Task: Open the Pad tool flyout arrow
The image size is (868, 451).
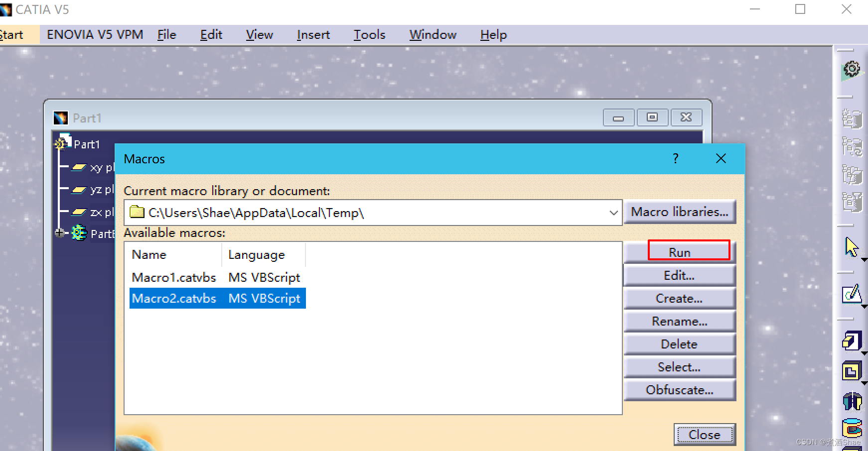Action: (x=865, y=353)
